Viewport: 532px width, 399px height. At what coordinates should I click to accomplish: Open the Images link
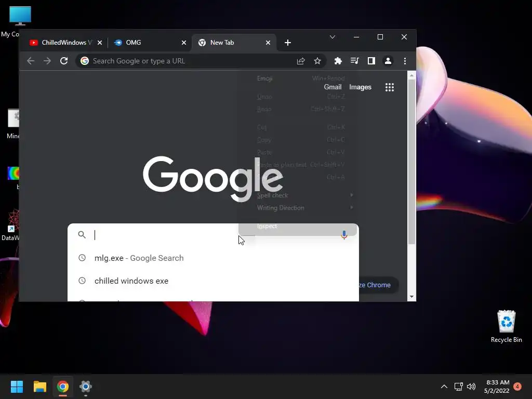pyautogui.click(x=361, y=87)
